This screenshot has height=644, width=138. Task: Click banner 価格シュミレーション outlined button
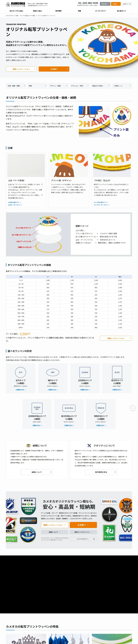[54, 525]
